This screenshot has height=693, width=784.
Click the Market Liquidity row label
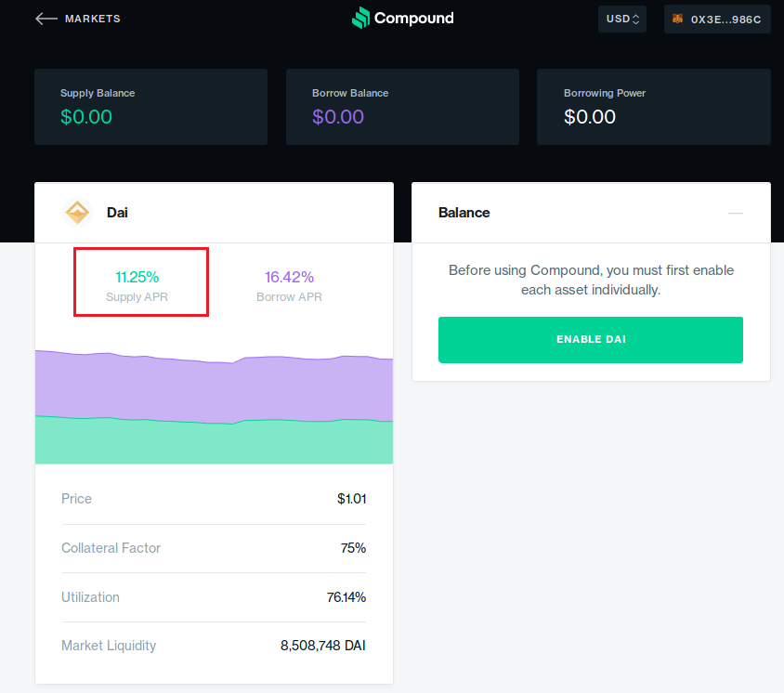(109, 646)
